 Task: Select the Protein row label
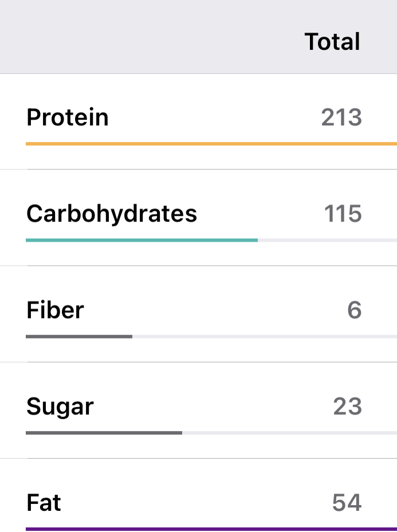point(67,117)
